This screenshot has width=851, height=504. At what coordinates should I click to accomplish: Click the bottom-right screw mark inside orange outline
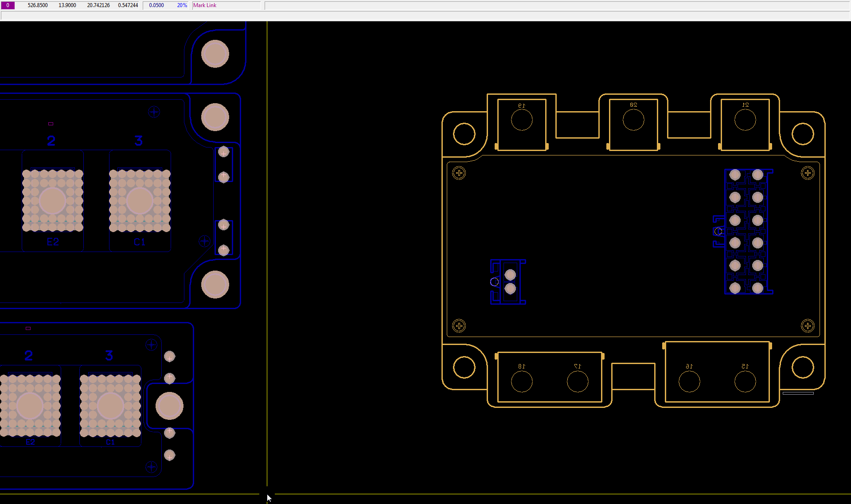[x=808, y=326]
